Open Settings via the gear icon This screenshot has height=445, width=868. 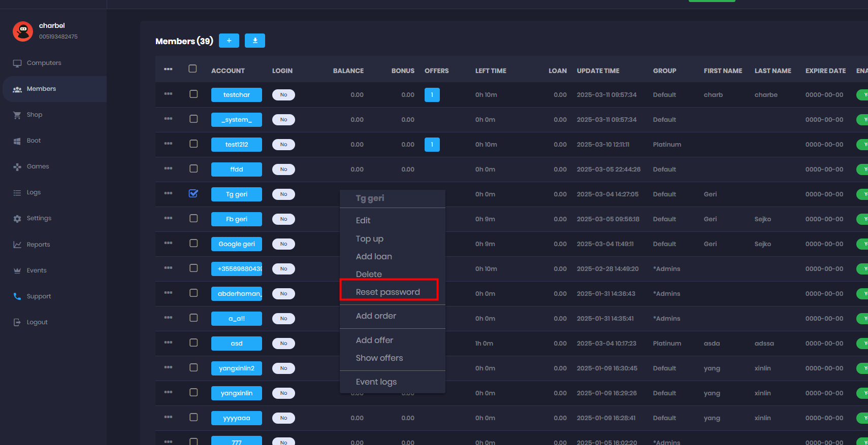(x=17, y=219)
